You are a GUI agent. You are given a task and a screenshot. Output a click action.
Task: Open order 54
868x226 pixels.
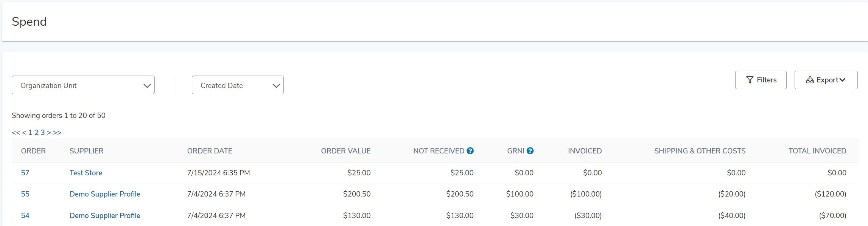[25, 215]
